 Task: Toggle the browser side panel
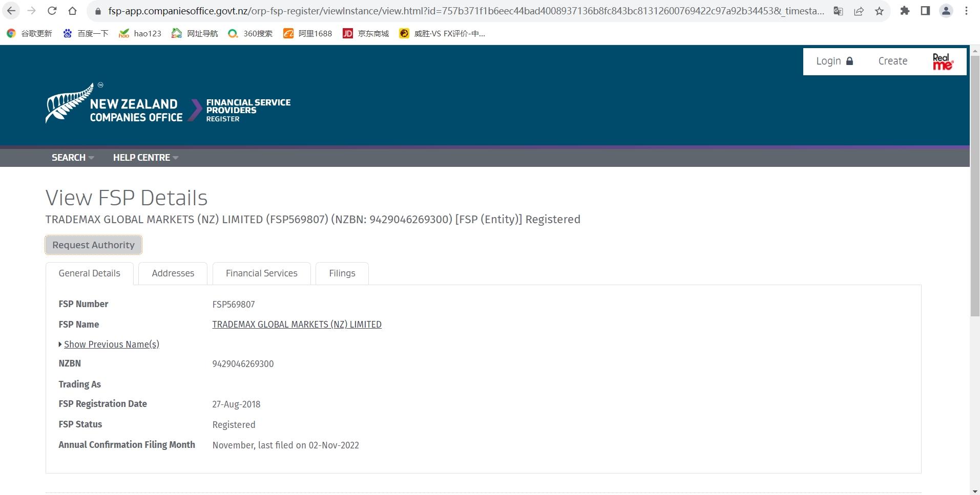pos(925,11)
